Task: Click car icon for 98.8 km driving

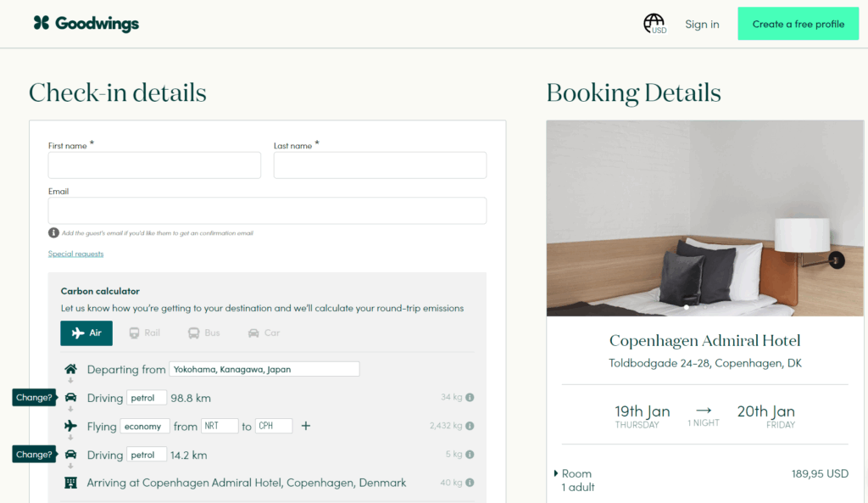Action: (x=71, y=397)
